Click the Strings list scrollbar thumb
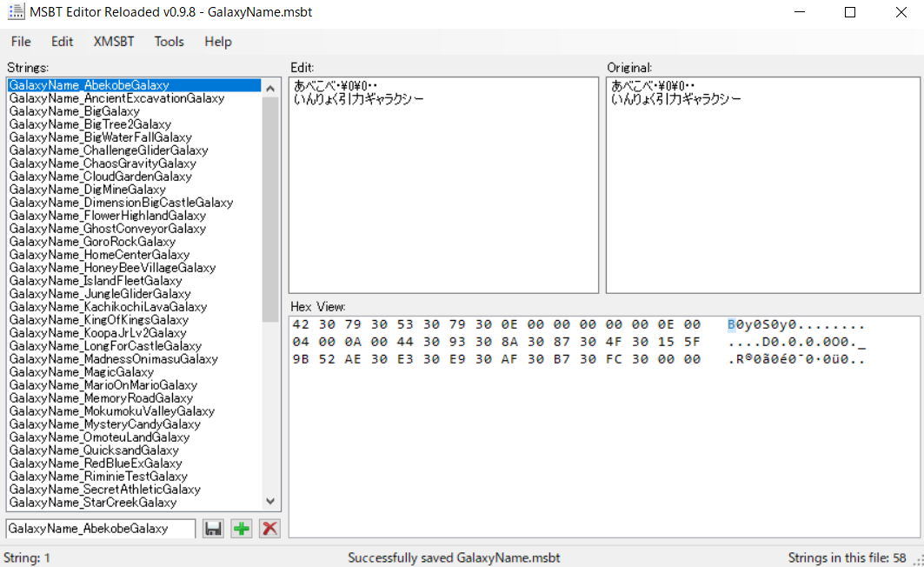Screen dimensions: 924x567 coord(269,209)
